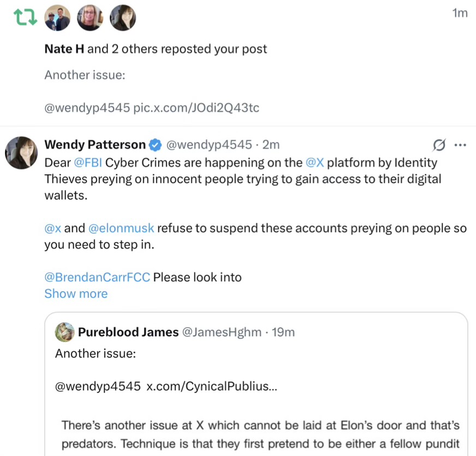The height and width of the screenshot is (456, 476).
Task: Open the third reposter's avatar
Action: [123, 18]
